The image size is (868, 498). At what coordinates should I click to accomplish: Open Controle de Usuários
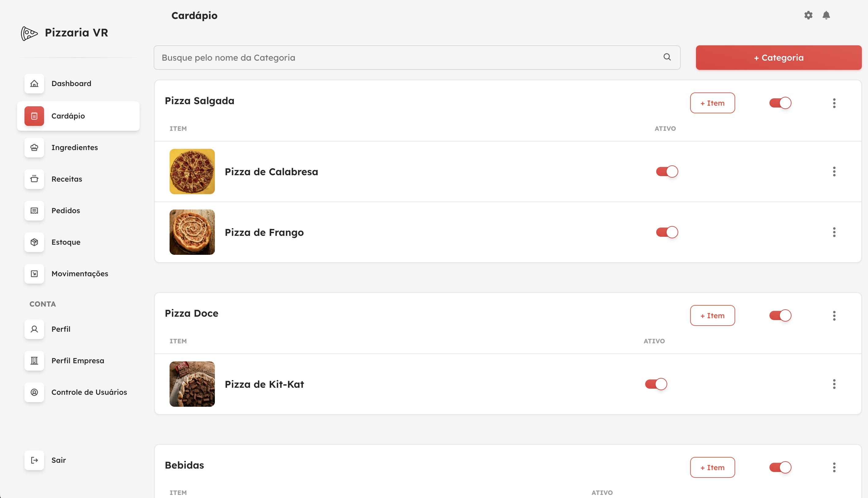[x=89, y=392]
